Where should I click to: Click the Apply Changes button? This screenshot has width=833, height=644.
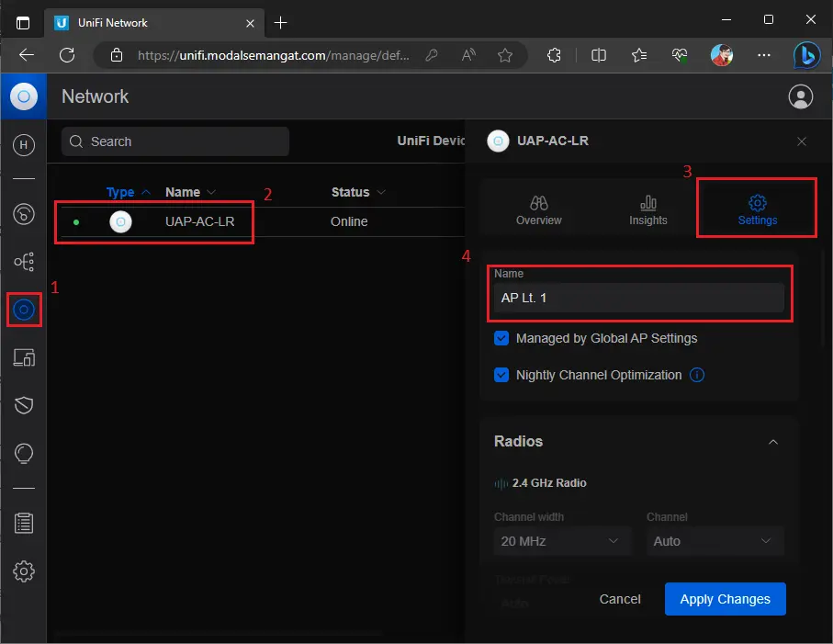(726, 599)
